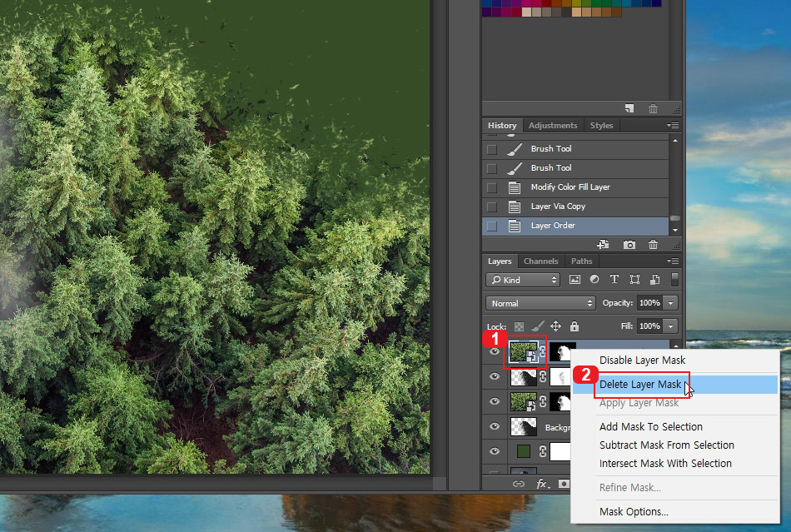Viewport: 791px width, 532px height.
Task: Filter layers for smart objects
Action: click(x=654, y=280)
